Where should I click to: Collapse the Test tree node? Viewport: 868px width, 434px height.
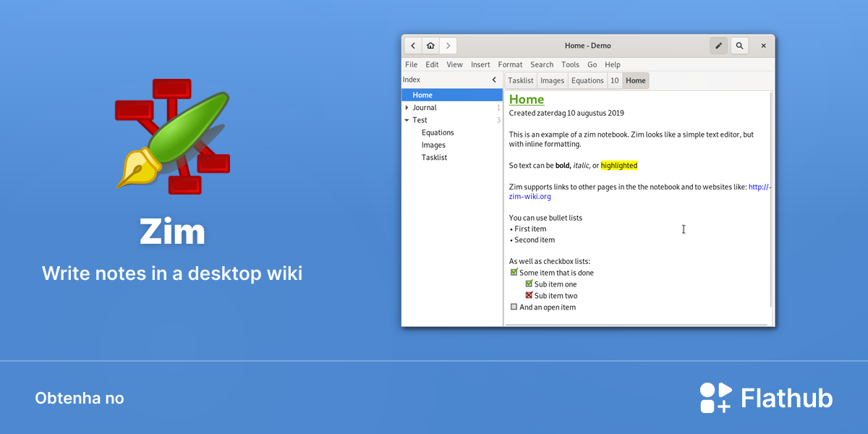pyautogui.click(x=407, y=120)
